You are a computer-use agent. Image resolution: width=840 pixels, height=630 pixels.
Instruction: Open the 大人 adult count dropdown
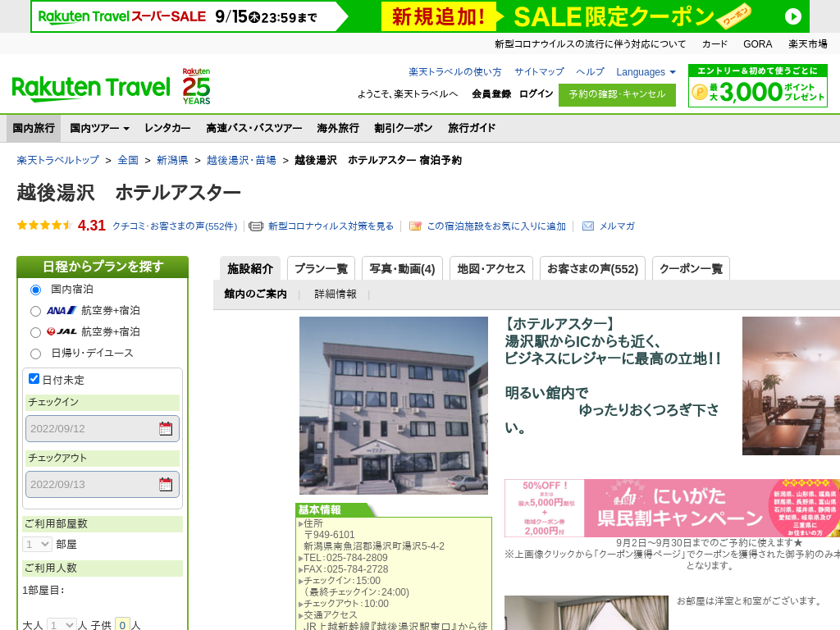pos(62,625)
